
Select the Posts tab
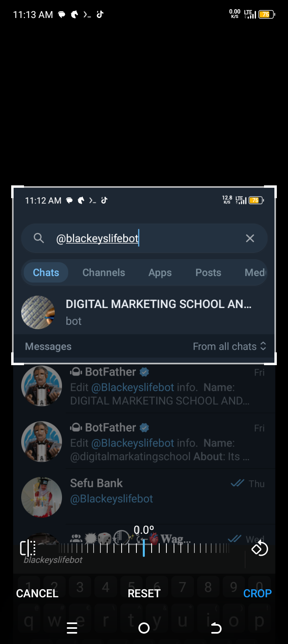208,272
